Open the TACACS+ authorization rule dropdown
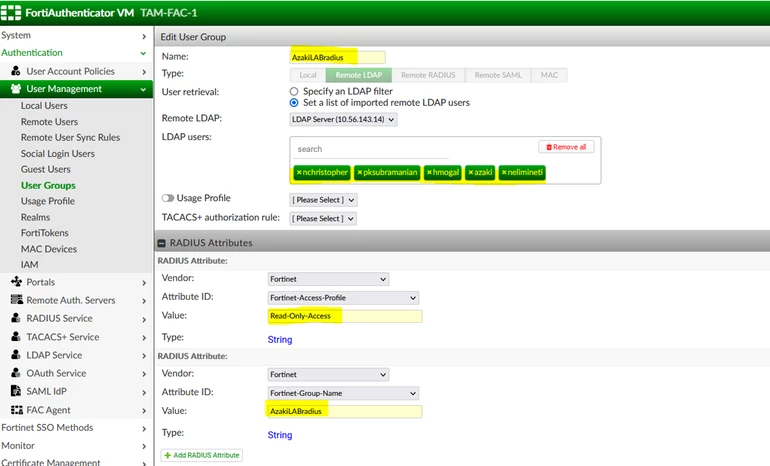The height and width of the screenshot is (466, 770). 323,219
